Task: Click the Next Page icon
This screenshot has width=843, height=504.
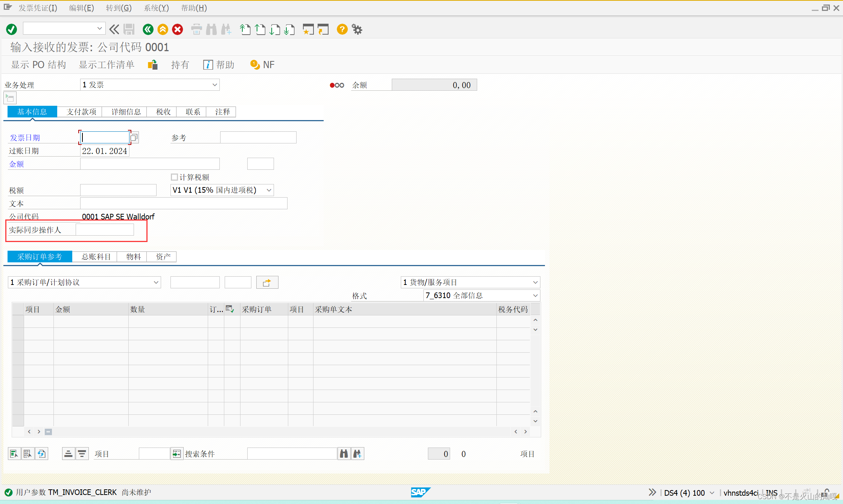Action: (x=275, y=29)
